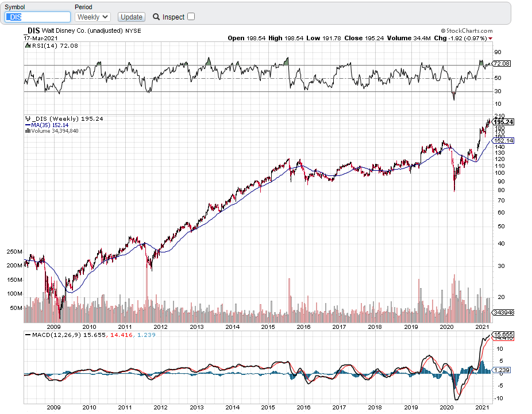The height and width of the screenshot is (414, 532).
Task: Click the candlestick icon beside _DIS (Weekly)
Action: 28,118
